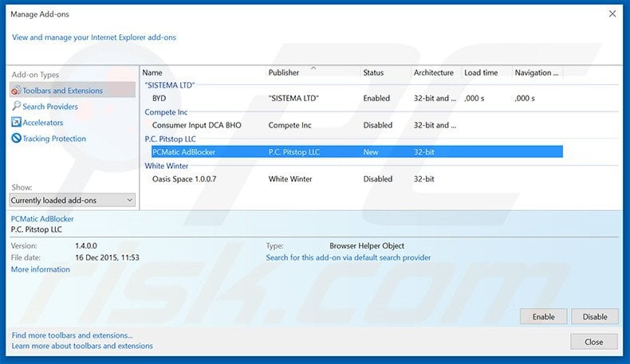Click PCMatic AdBlocker title in details pane

coord(42,219)
